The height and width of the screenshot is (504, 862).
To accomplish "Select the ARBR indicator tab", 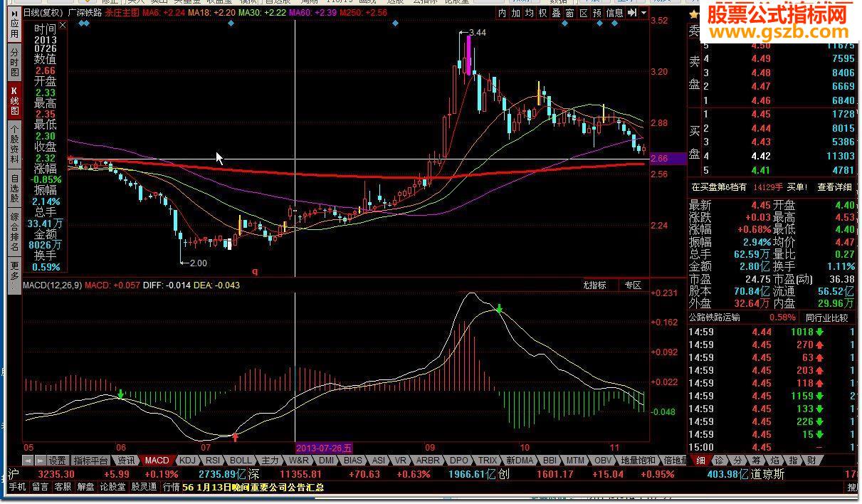I will coord(428,460).
